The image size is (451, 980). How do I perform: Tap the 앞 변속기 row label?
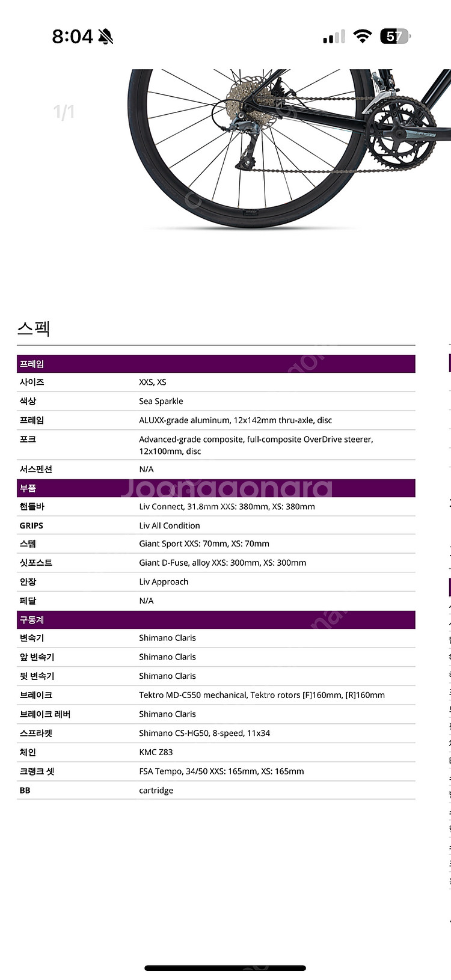[x=37, y=657]
